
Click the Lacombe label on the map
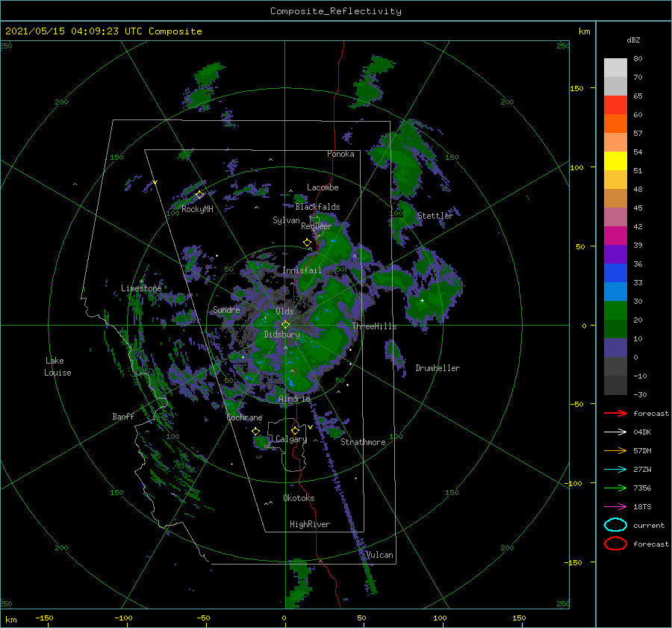click(323, 187)
